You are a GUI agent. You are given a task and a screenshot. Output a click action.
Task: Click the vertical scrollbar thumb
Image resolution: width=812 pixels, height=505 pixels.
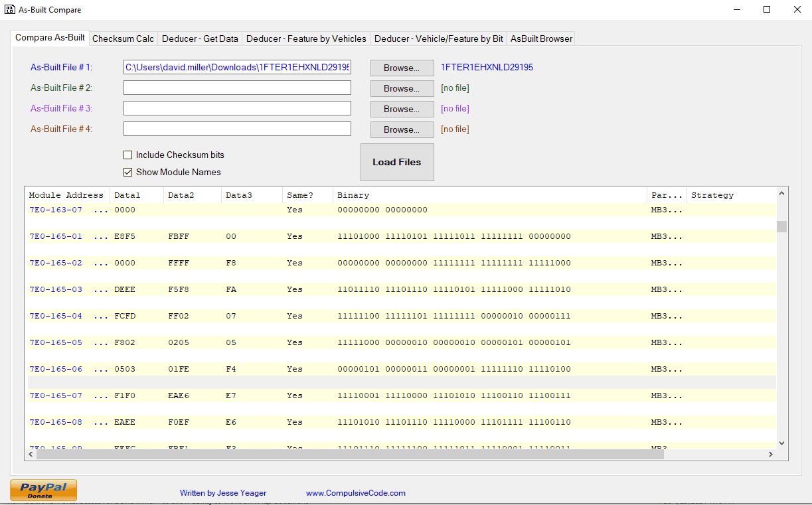click(x=781, y=226)
